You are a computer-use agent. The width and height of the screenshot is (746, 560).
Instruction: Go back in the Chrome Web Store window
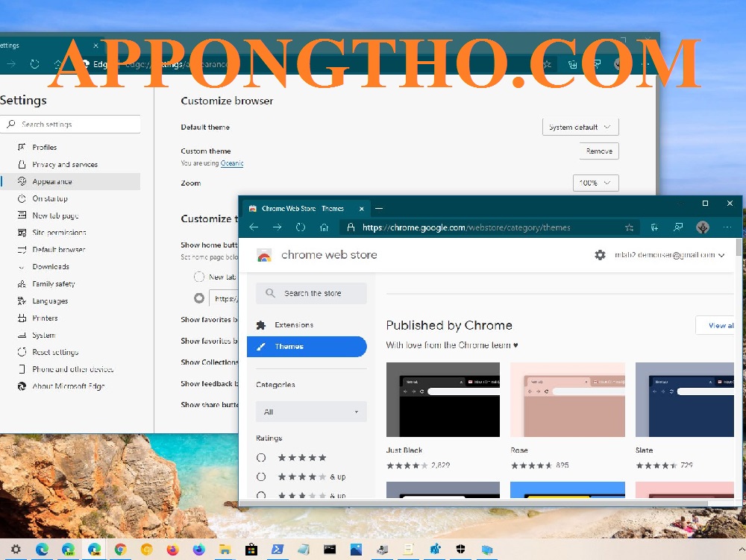point(254,227)
